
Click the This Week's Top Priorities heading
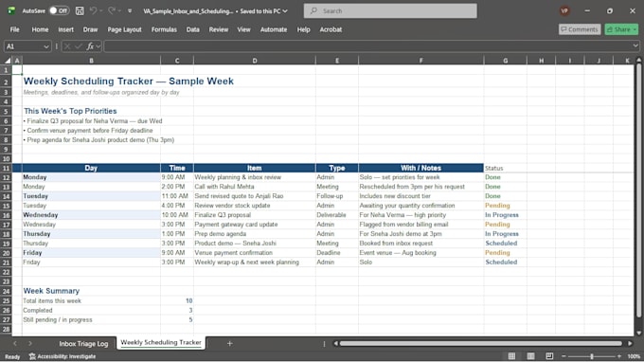[70, 111]
